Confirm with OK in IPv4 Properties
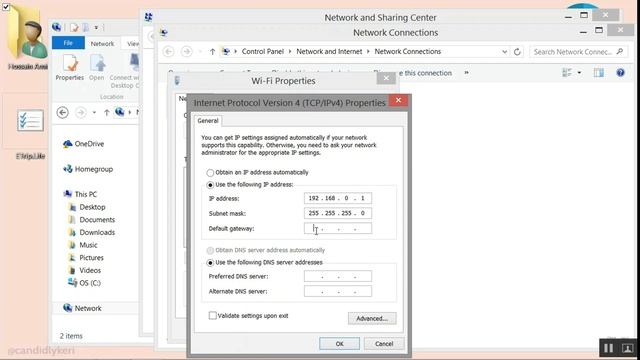The width and height of the screenshot is (640, 360). 339,344
